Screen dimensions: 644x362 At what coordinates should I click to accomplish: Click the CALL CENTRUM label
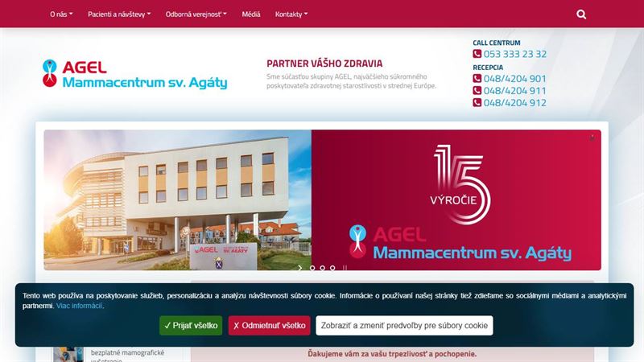pyautogui.click(x=496, y=43)
